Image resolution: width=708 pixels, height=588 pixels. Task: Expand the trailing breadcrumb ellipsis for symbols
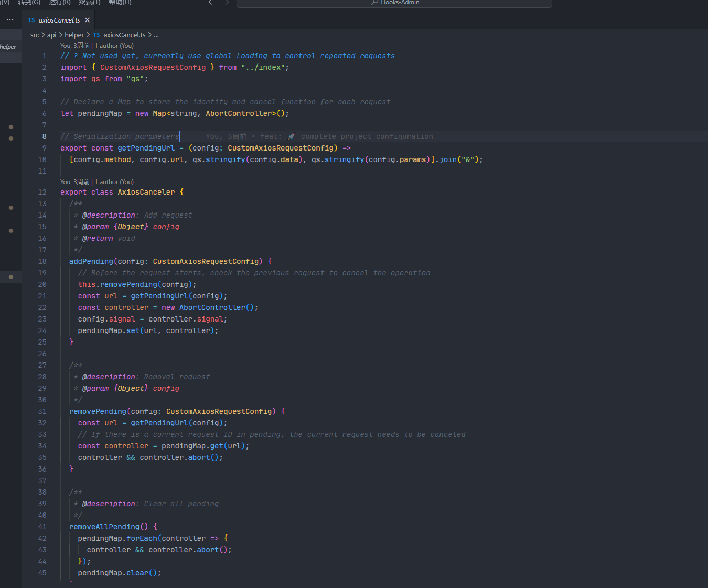[x=156, y=35]
